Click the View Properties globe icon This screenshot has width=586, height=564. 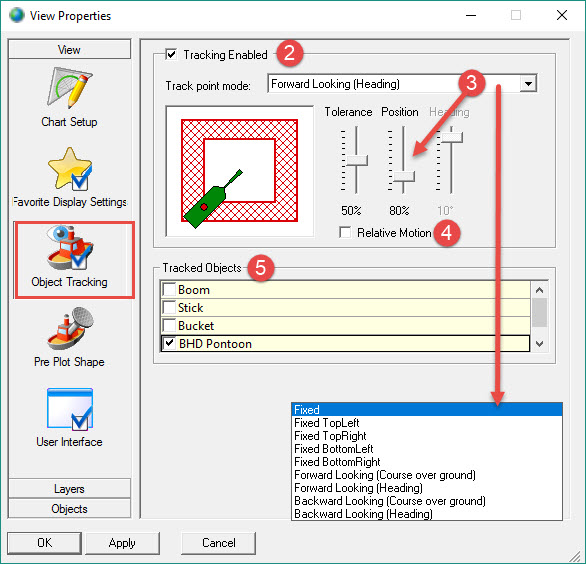(x=17, y=15)
